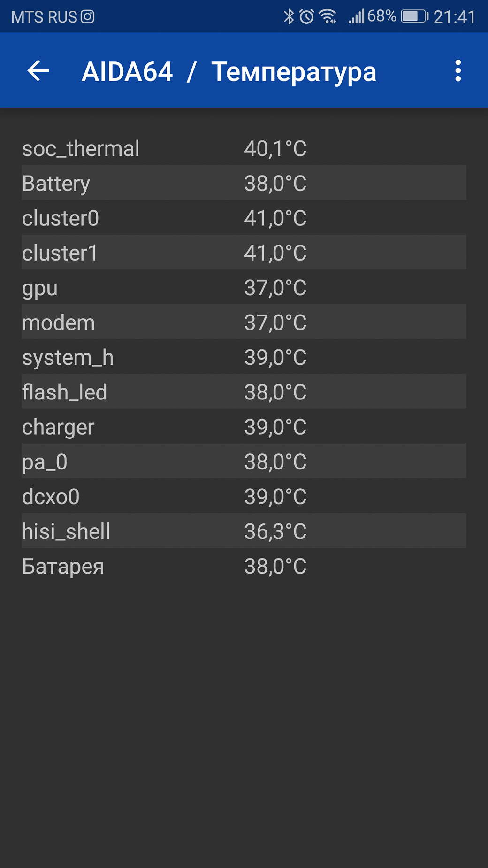Choose the flash_led sensor row

pyautogui.click(x=244, y=392)
